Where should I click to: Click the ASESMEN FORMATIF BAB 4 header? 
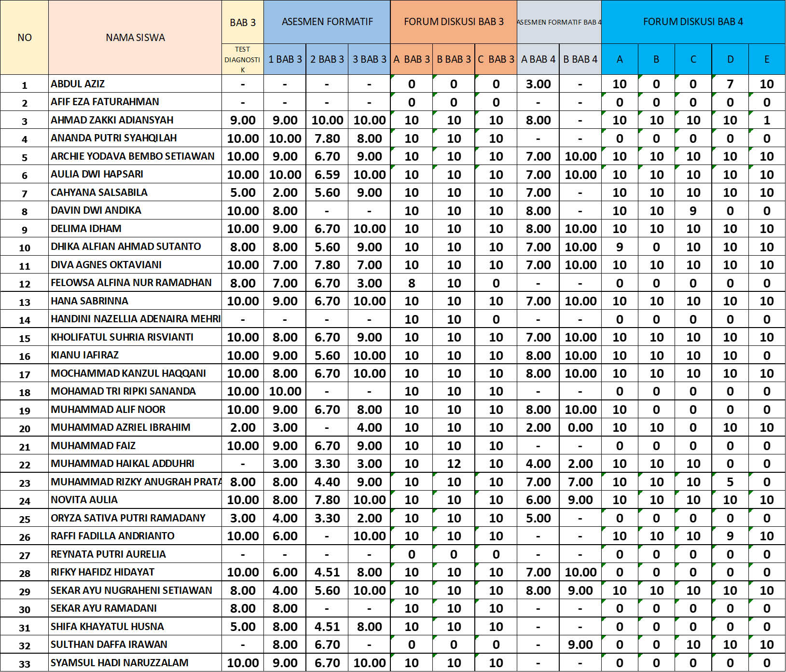[x=559, y=22]
